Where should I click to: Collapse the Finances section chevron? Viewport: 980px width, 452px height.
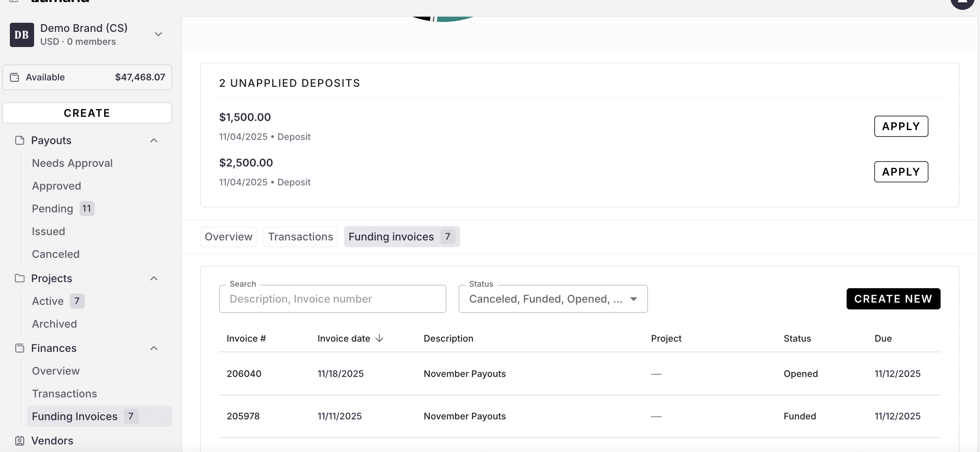coord(154,348)
